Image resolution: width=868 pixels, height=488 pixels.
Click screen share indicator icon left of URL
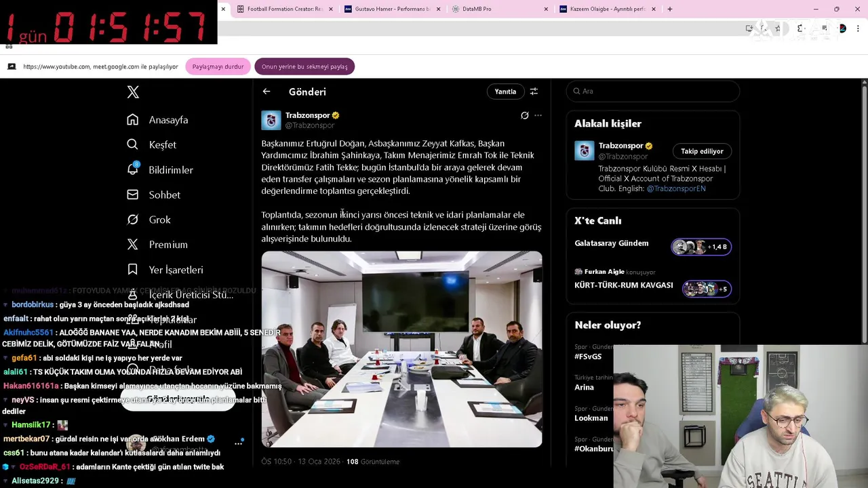(12, 66)
